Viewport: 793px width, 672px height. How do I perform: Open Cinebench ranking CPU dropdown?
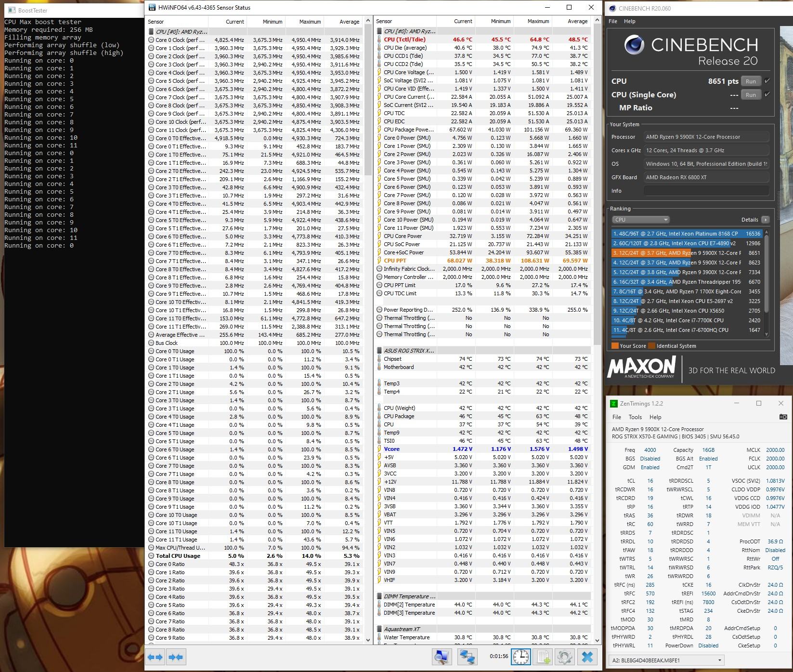tap(640, 220)
